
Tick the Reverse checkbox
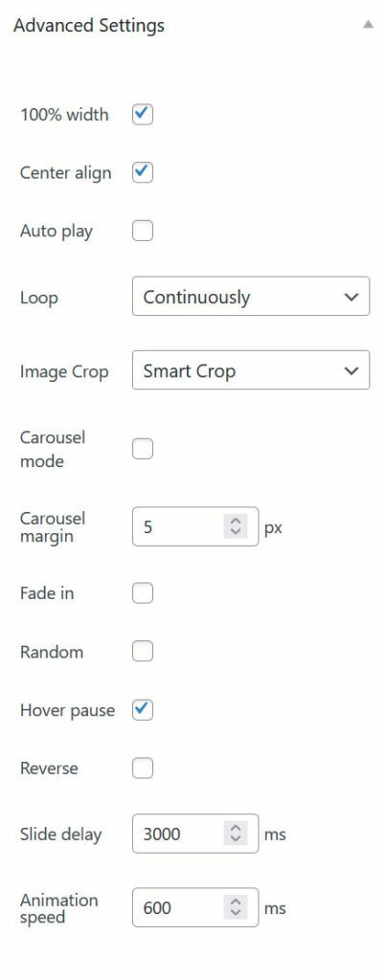143,768
